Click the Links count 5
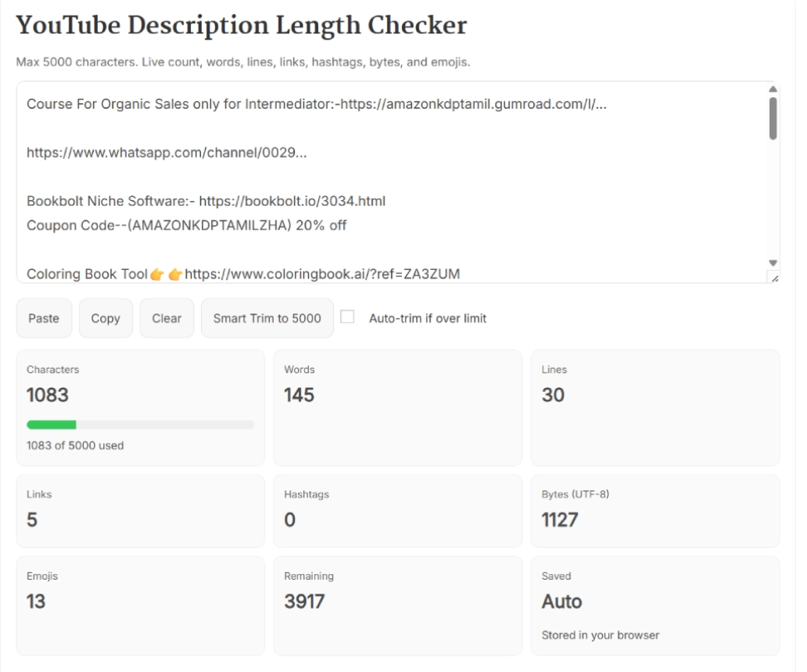Image resolution: width=807 pixels, height=672 pixels. tap(32, 520)
